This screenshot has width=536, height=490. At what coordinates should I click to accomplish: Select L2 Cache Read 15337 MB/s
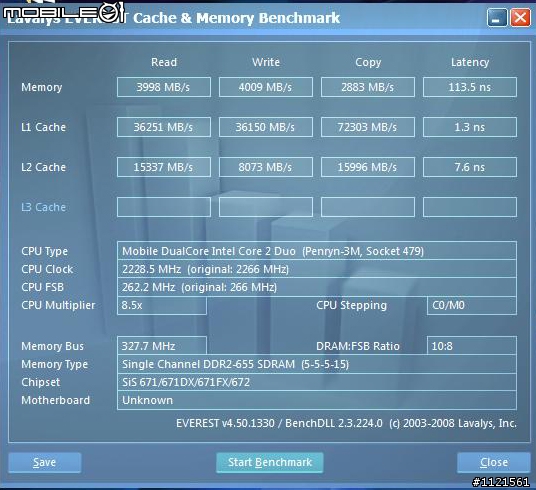point(164,167)
